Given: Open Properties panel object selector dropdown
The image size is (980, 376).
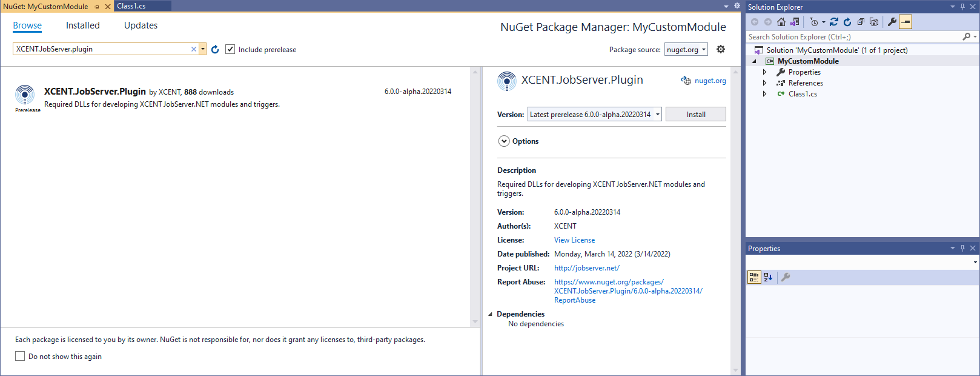Looking at the screenshot, I should point(975,262).
